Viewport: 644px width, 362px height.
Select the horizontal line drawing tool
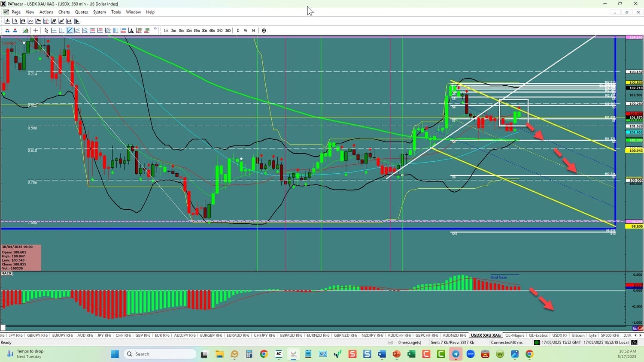point(54,30)
